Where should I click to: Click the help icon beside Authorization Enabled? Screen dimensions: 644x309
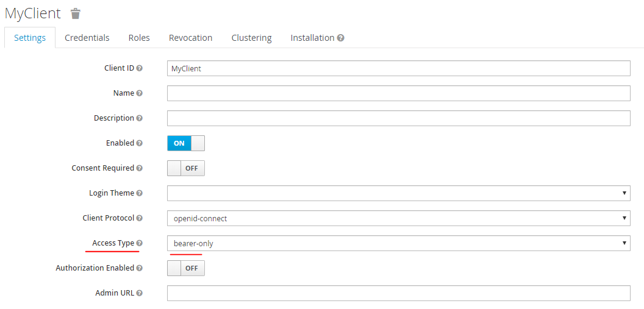coord(140,268)
